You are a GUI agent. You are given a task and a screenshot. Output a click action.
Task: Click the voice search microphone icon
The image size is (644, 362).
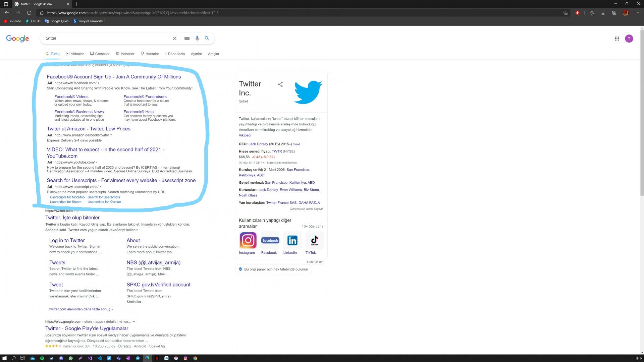pos(197,38)
